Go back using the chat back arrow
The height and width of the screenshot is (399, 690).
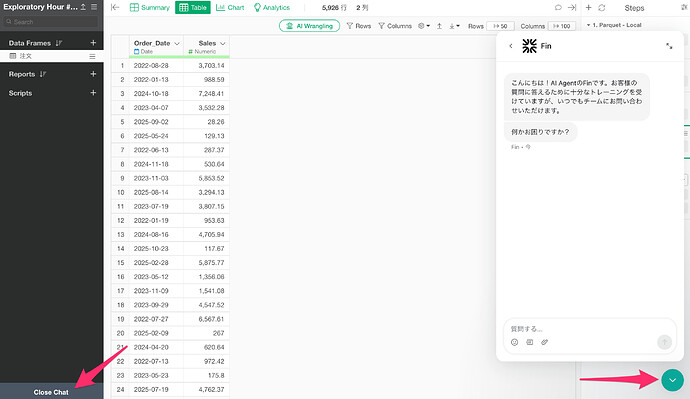[510, 46]
